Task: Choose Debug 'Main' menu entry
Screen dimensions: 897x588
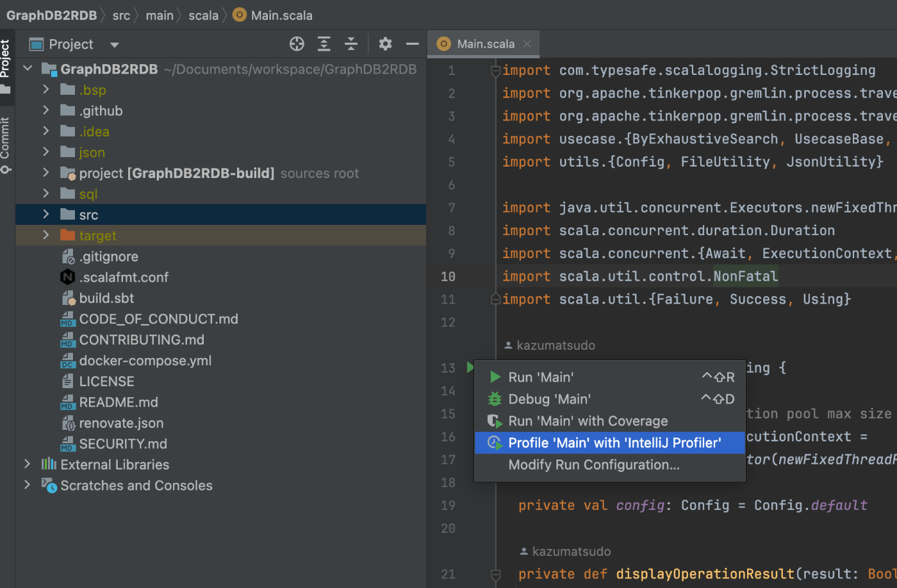Action: [549, 399]
